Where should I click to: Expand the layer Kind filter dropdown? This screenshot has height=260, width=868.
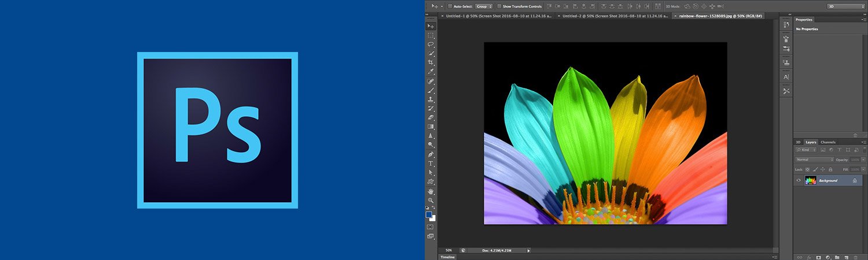click(x=805, y=150)
